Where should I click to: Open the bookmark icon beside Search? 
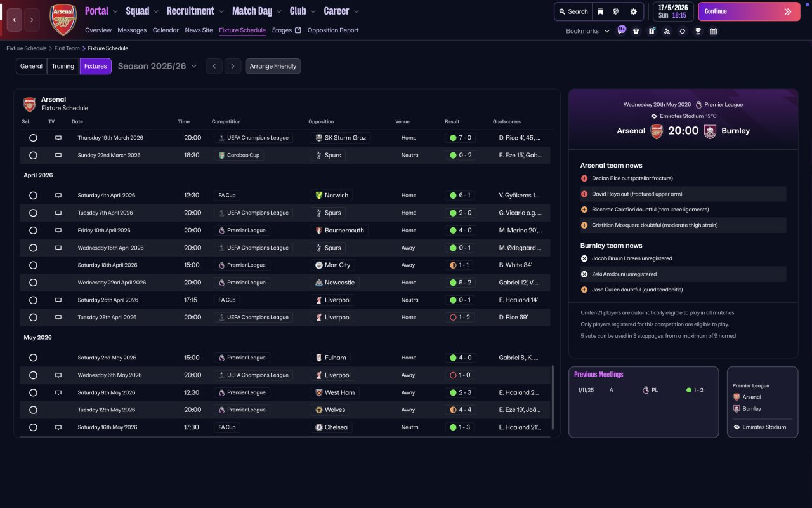(600, 11)
